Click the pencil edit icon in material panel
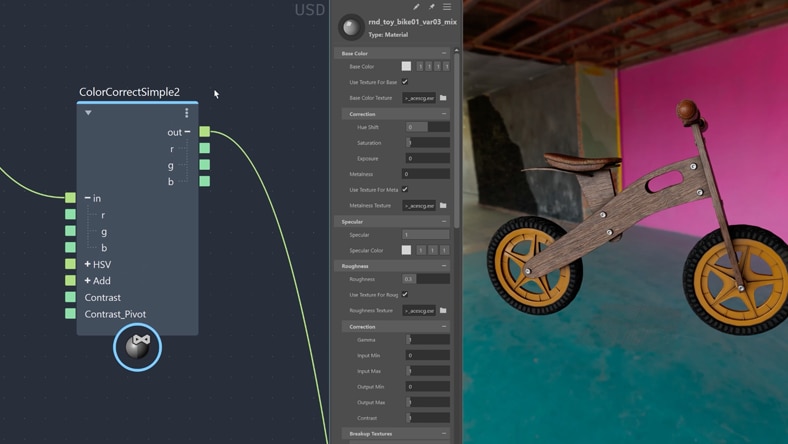This screenshot has height=444, width=788. click(416, 7)
